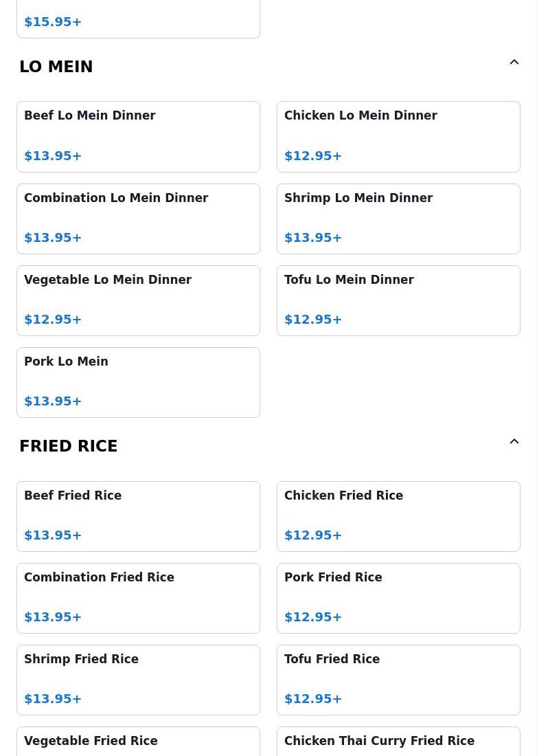Collapse the Lo Mein section chevron
This screenshot has height=756, width=537.
tap(514, 63)
